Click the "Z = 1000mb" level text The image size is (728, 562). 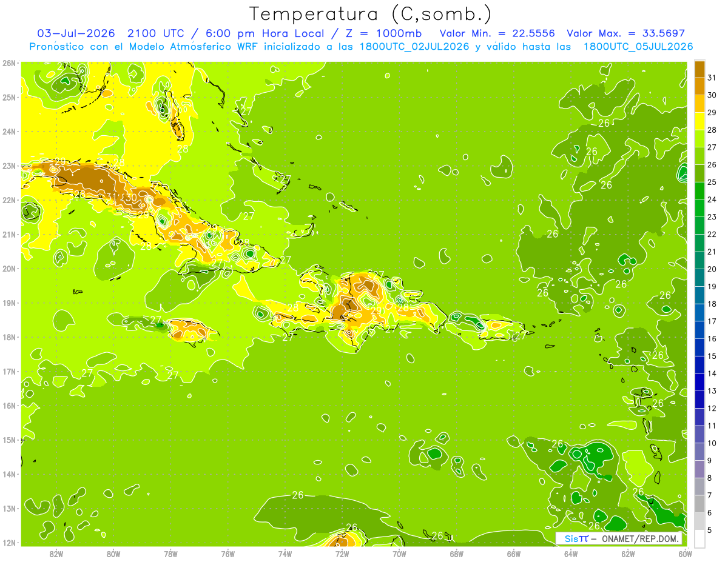(383, 33)
